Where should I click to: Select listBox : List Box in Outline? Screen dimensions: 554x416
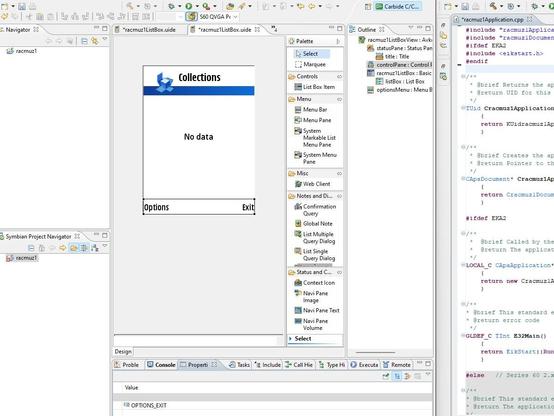pyautogui.click(x=400, y=81)
